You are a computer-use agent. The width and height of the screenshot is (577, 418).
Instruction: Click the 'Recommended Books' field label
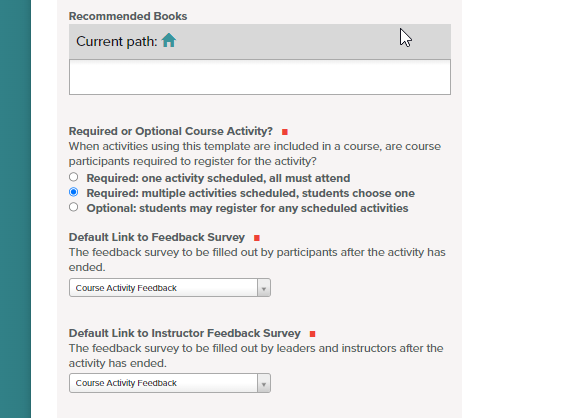tap(128, 16)
